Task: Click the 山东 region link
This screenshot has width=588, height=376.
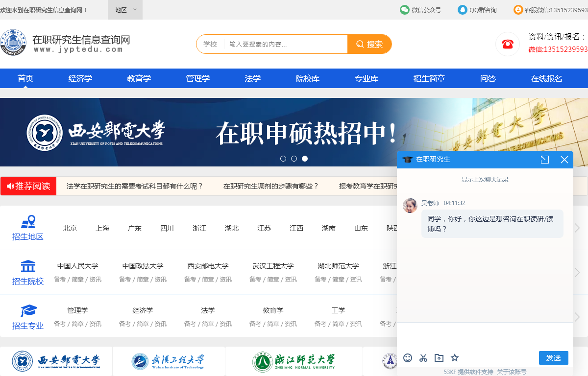Action: [x=361, y=228]
